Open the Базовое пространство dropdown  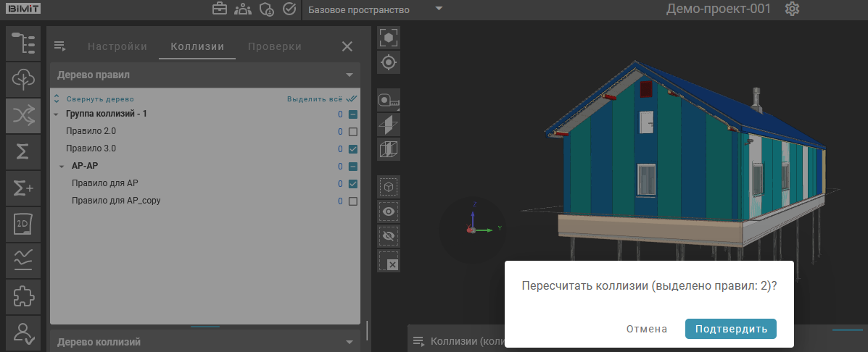coord(373,10)
